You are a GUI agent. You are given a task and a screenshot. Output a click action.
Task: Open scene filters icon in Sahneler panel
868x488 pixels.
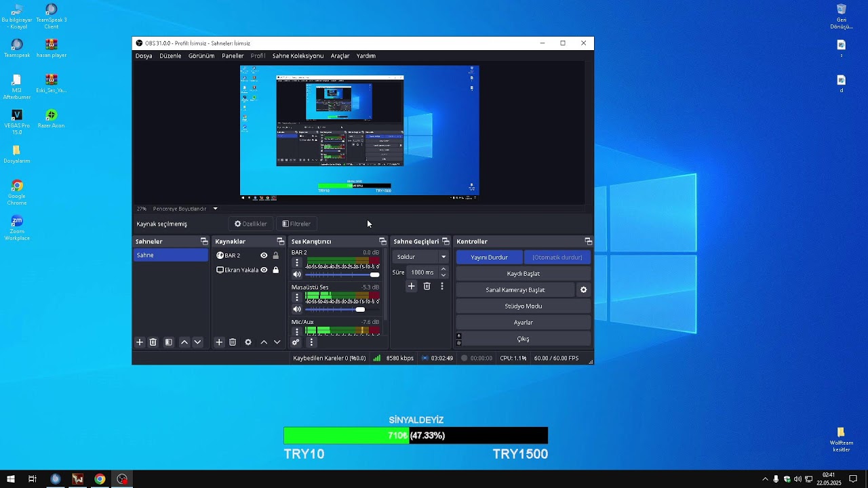[x=169, y=342]
